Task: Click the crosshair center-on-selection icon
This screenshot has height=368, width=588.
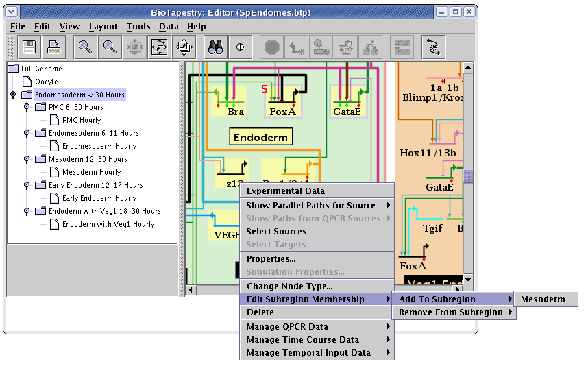Action: [240, 47]
